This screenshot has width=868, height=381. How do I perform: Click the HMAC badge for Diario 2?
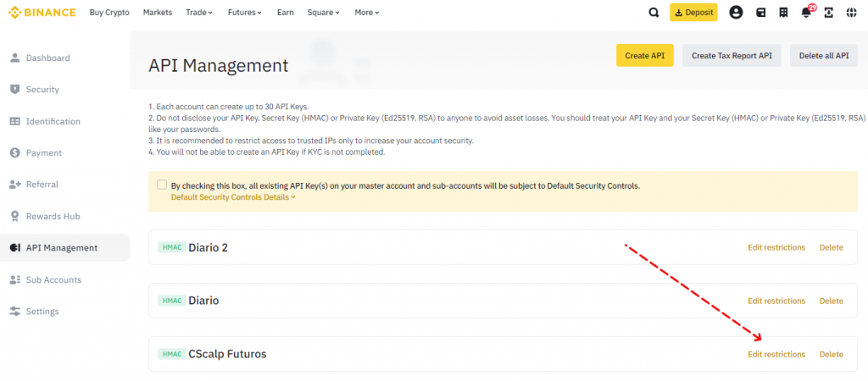point(171,247)
